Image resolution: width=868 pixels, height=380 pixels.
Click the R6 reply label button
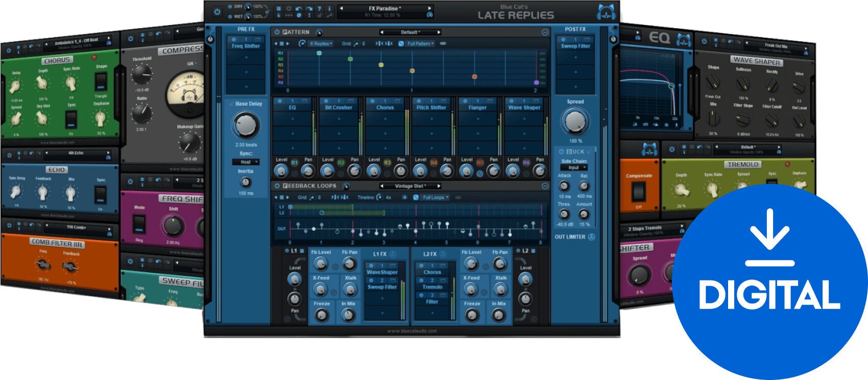pyautogui.click(x=526, y=162)
